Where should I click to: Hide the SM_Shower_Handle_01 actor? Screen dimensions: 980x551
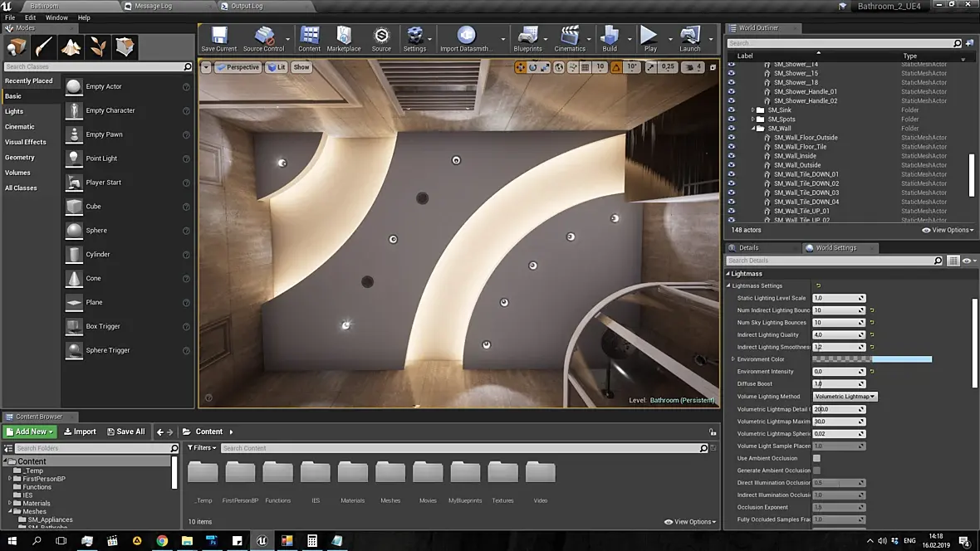732,92
